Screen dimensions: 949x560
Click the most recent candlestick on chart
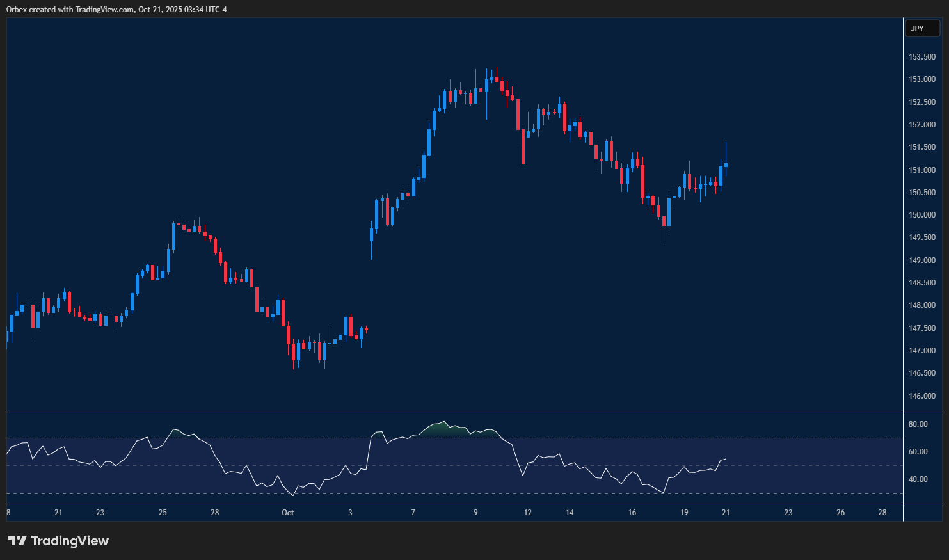coord(726,164)
